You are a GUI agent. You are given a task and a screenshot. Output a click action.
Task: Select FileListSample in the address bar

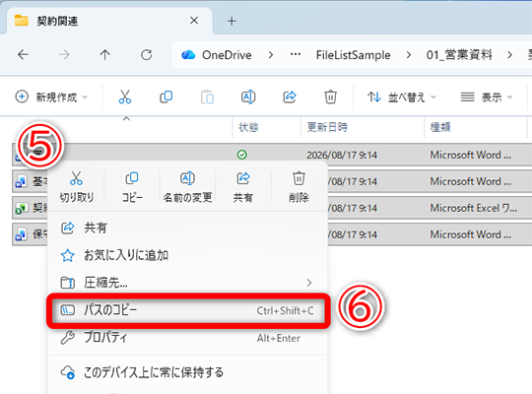pyautogui.click(x=354, y=54)
